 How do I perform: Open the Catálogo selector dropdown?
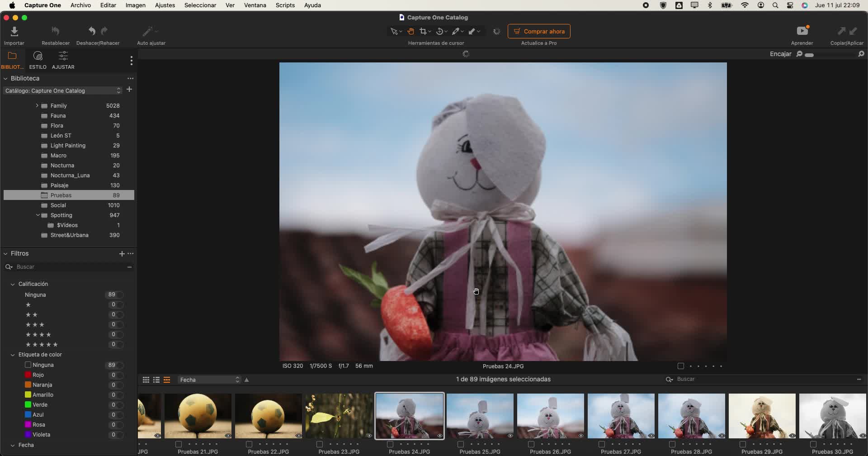(x=63, y=91)
